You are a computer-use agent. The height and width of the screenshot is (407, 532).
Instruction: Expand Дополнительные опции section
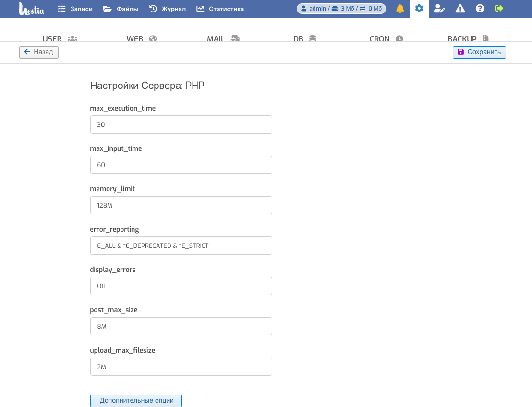[136, 401]
